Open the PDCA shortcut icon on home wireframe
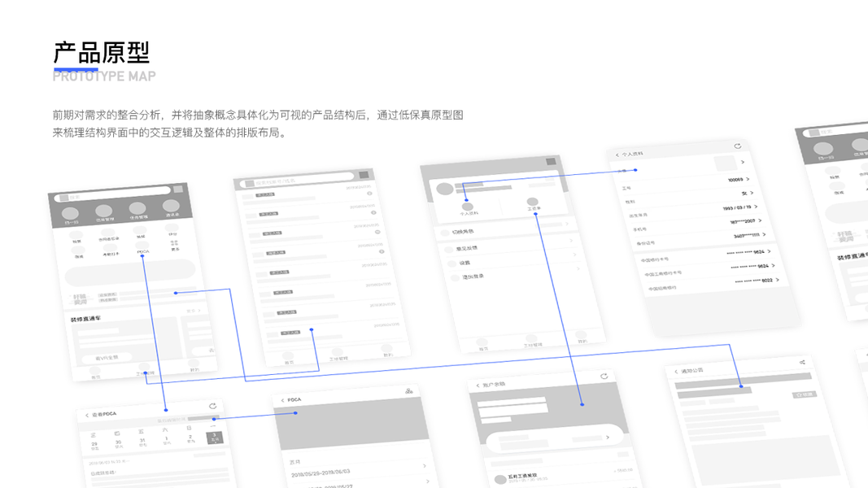Screen dimensions: 868x488 [x=142, y=245]
